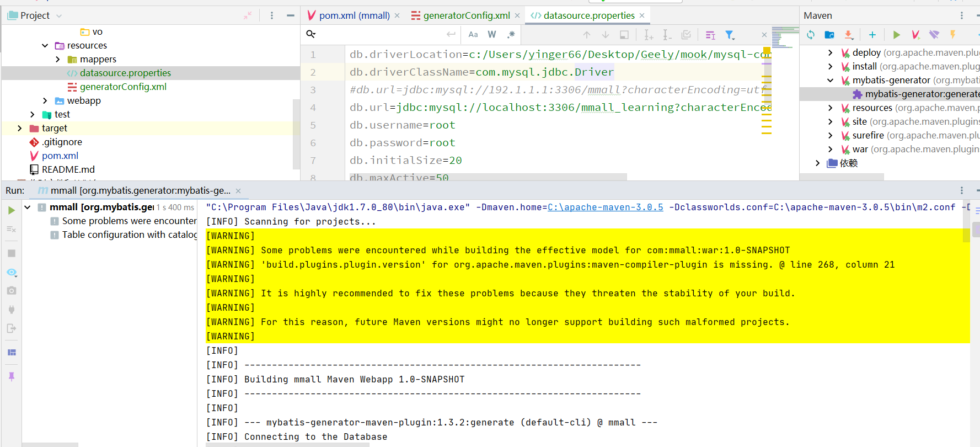Close the generatorConfig.xml tab
Viewport: 980px width, 447px height.
(517, 15)
